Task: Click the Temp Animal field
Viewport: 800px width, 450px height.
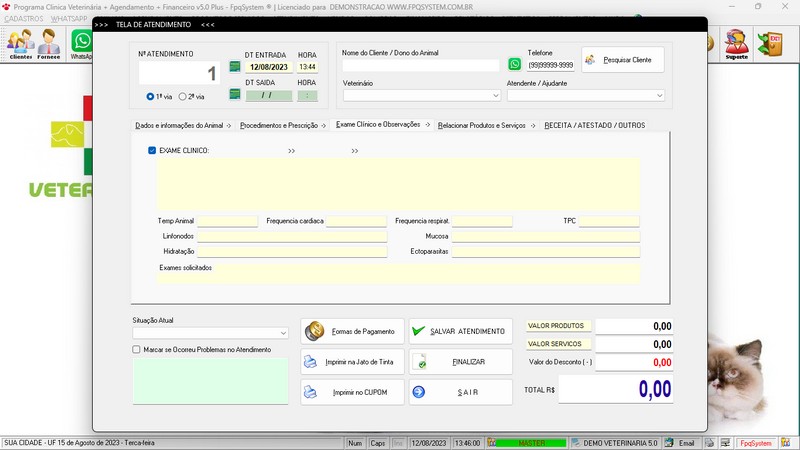Action: point(228,221)
